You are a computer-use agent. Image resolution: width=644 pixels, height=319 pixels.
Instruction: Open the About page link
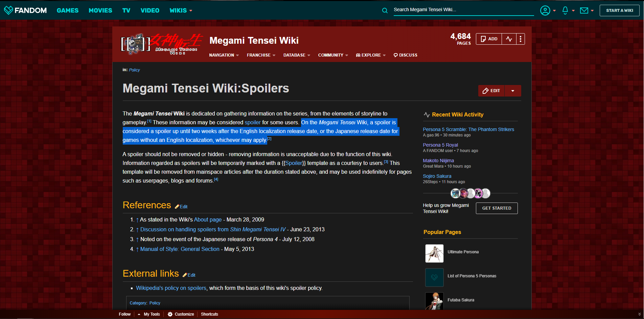[x=208, y=220]
